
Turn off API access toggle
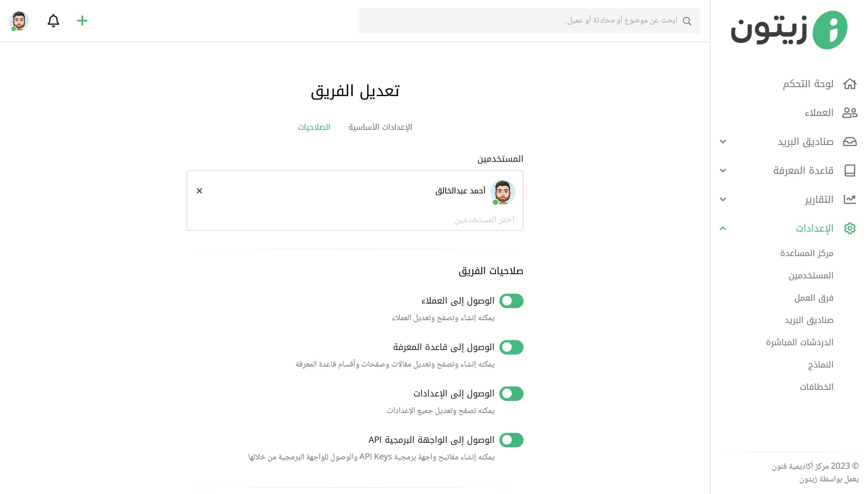511,440
